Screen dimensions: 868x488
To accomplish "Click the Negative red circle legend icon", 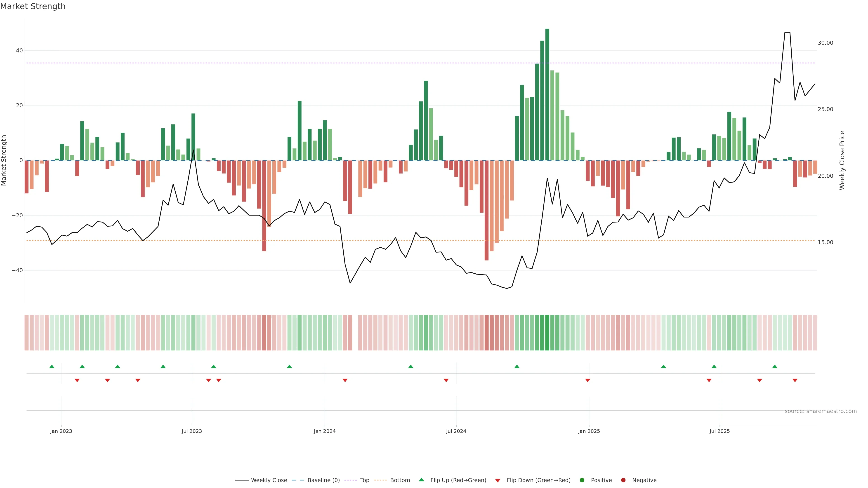I will point(623,480).
